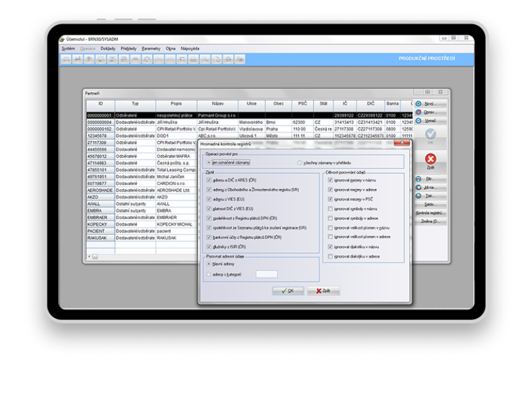Select radio všechny záznamy v přehledu

point(299,162)
